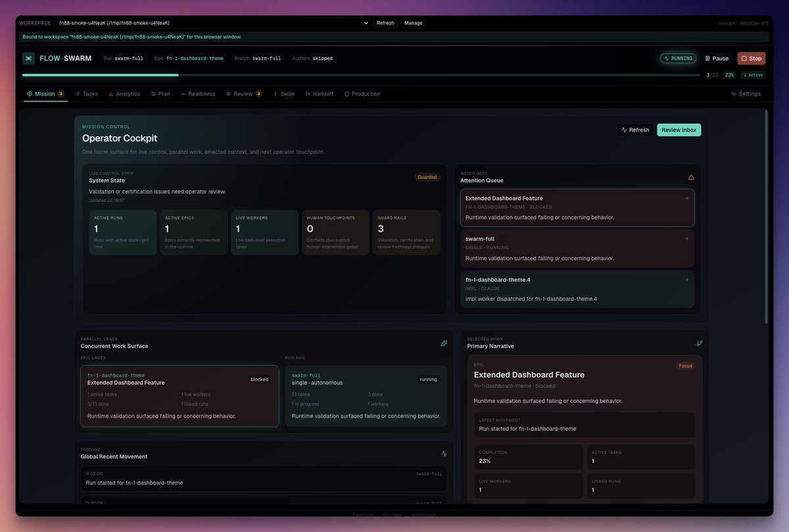Stop the swarm run
789x532 pixels.
(752, 59)
